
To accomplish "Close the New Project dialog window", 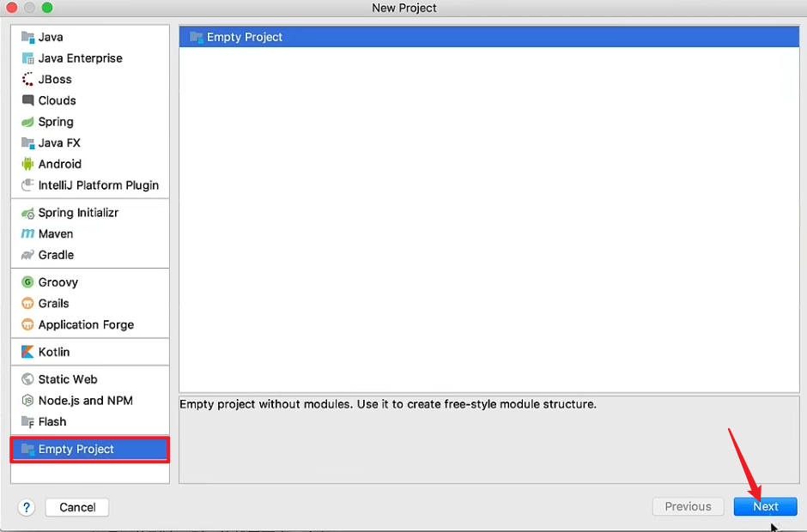I will tap(11, 7).
